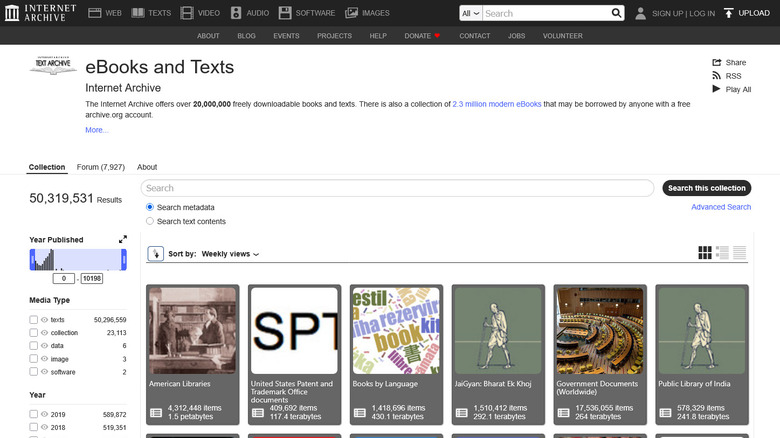The height and width of the screenshot is (438, 780).
Task: Click the Play All triangle icon
Action: coord(716,89)
